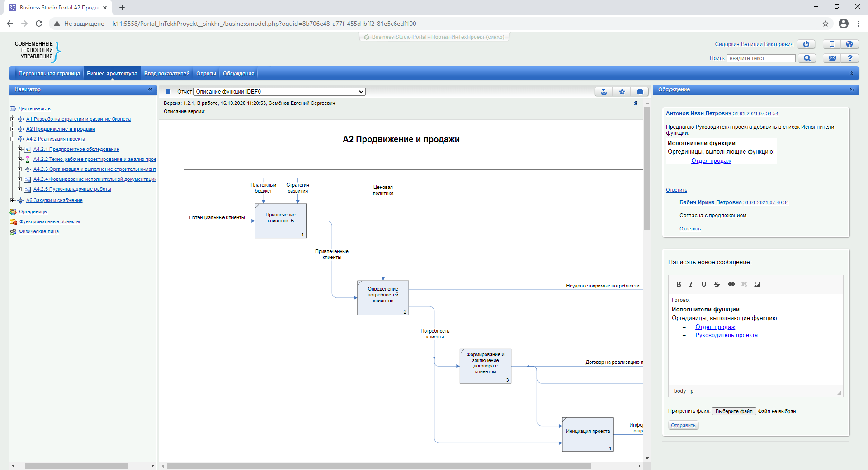
Task: Click the magnifier search button
Action: 807,58
